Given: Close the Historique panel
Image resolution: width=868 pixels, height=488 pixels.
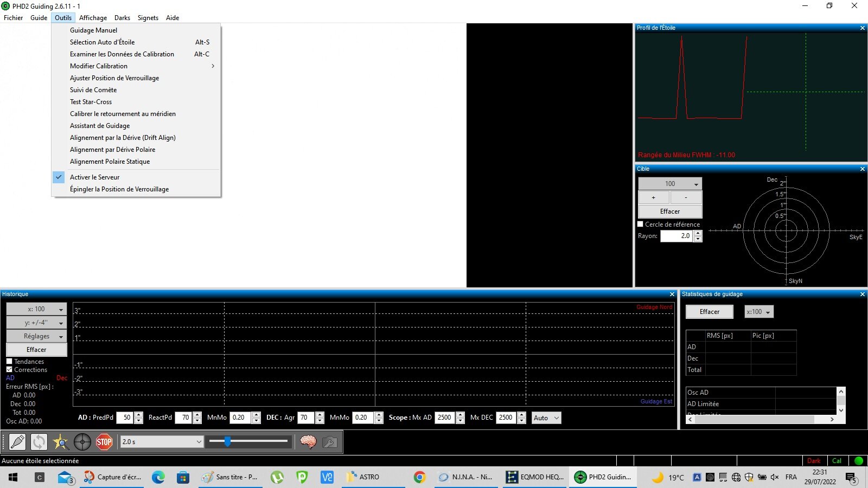Looking at the screenshot, I should [x=672, y=294].
